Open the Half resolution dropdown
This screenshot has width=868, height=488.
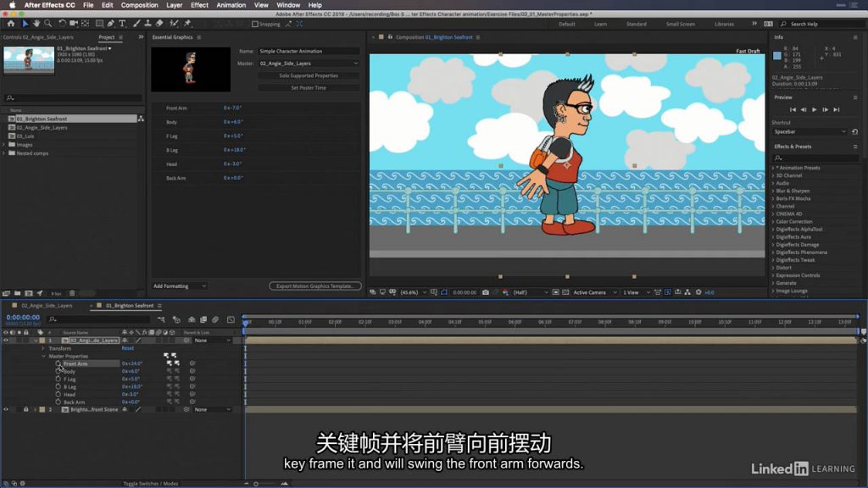pyautogui.click(x=531, y=292)
